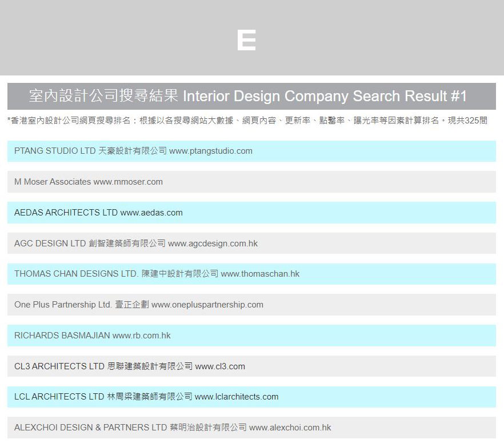Click the Interior Design Company Search Result #1 heading
The width and height of the screenshot is (504, 443).
click(251, 96)
